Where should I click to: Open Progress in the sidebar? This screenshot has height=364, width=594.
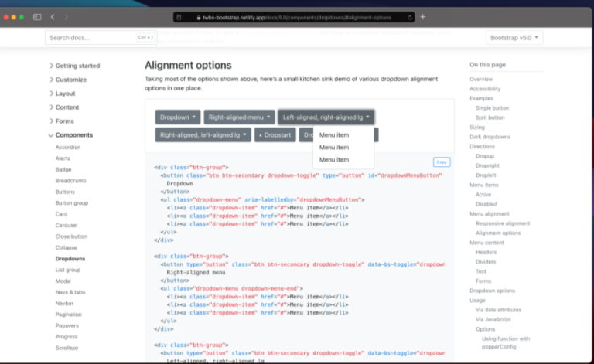click(x=67, y=337)
